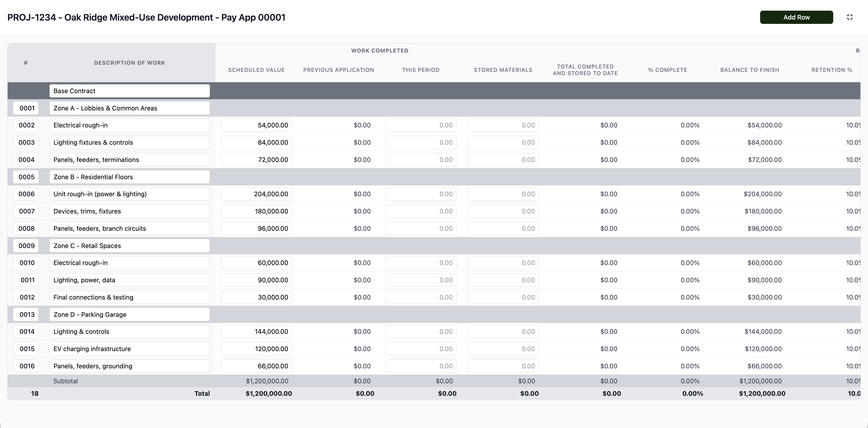Edit the Electrical rough-in description in row 0002
The width and height of the screenshot is (868, 428).
tap(129, 125)
